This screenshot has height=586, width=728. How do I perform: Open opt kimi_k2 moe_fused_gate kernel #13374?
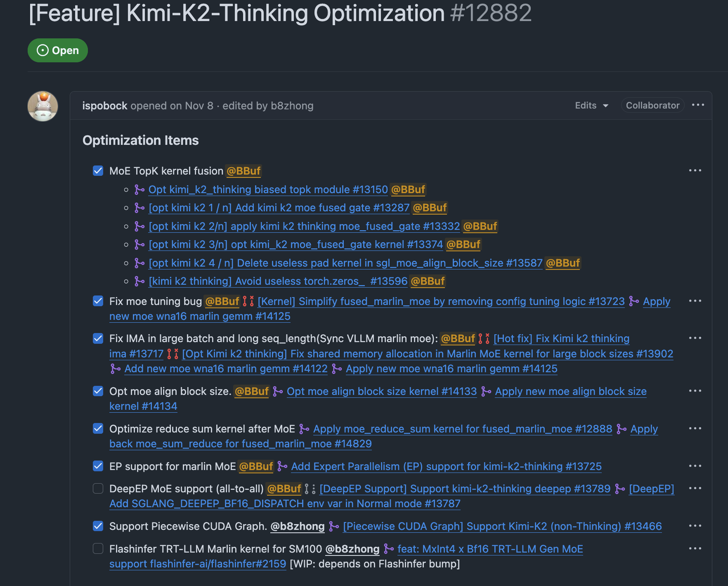point(296,244)
